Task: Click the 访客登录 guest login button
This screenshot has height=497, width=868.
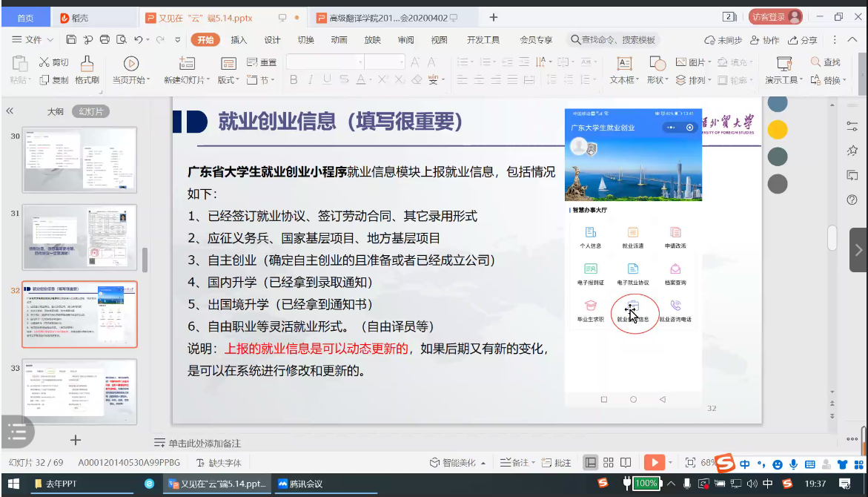Action: pos(775,17)
